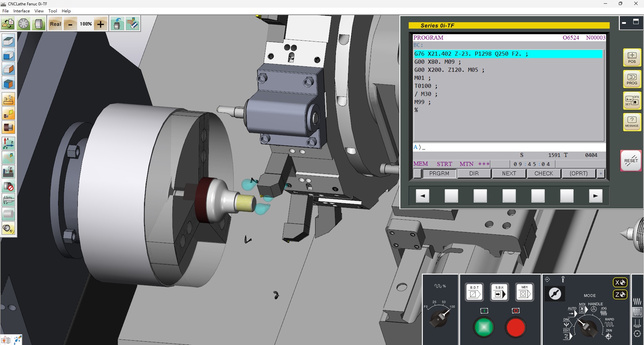Select the (OPRT) soft key

click(579, 173)
